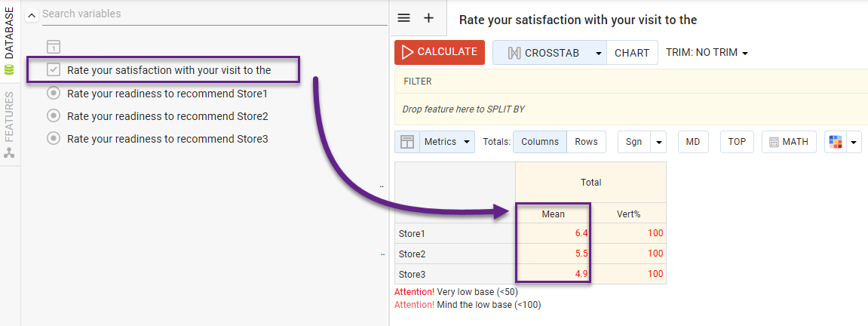Click the checkbox icon for satisfaction variable
Image resolution: width=868 pixels, height=326 pixels.
tap(54, 70)
